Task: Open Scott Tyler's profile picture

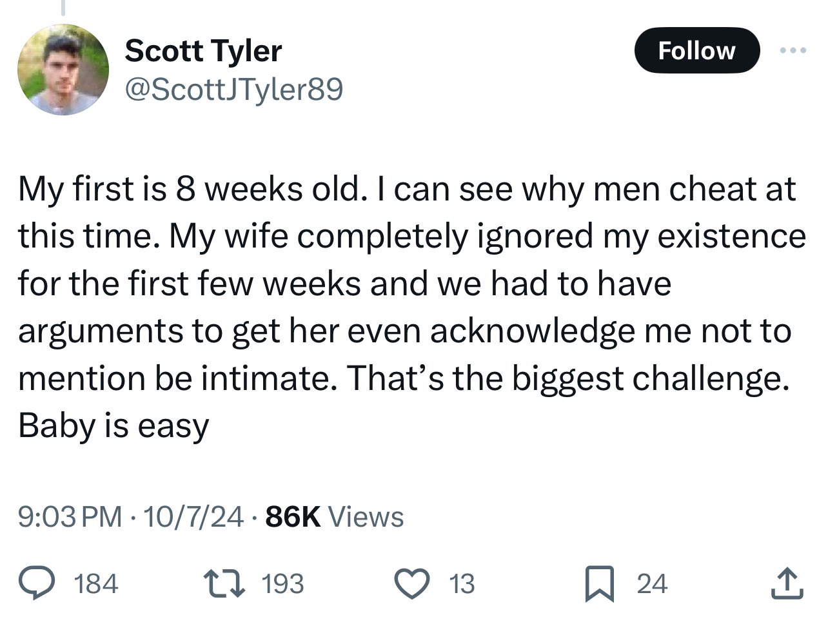Action: coord(63,70)
